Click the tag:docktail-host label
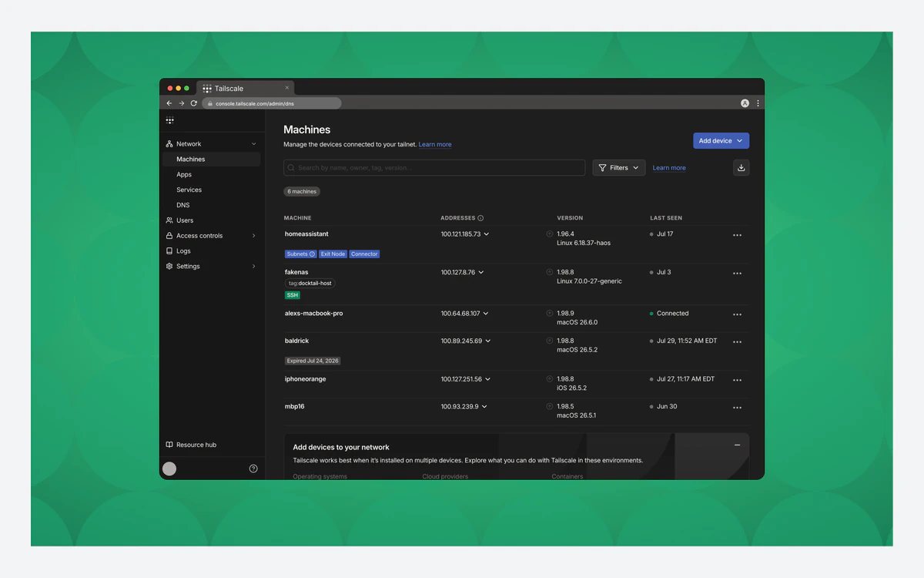924x578 pixels. click(x=310, y=284)
